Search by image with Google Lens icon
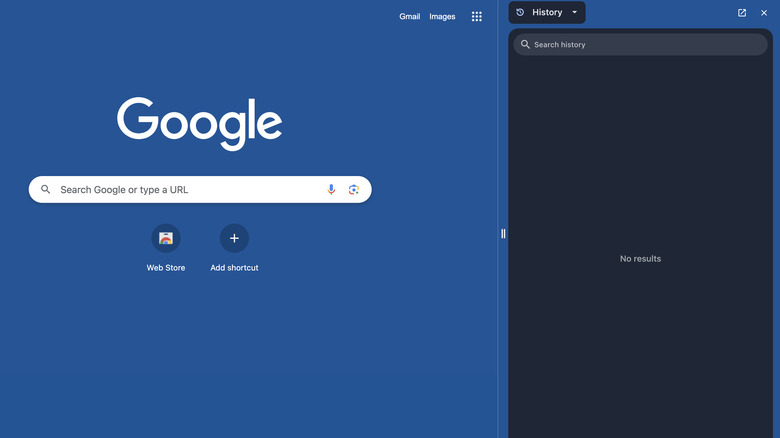This screenshot has height=438, width=780. pyautogui.click(x=354, y=190)
